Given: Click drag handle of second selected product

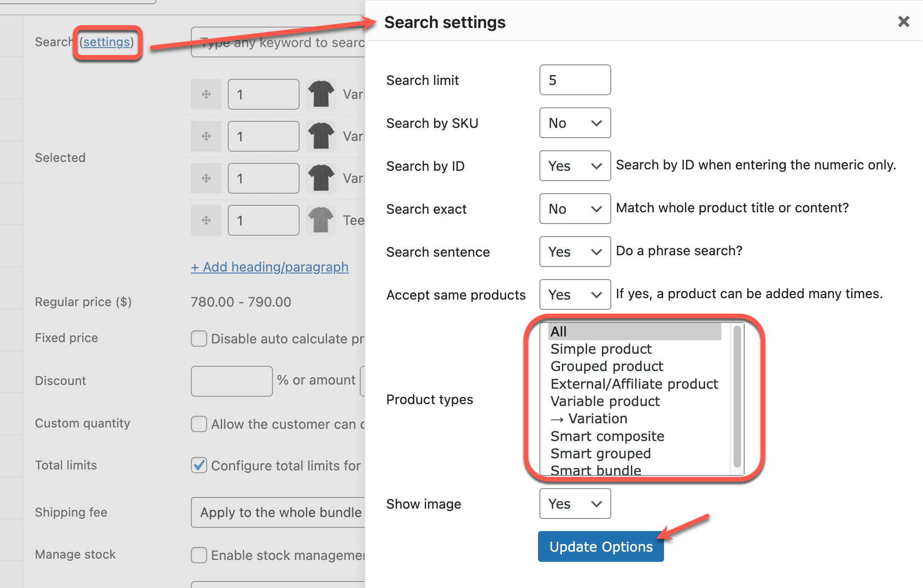Looking at the screenshot, I should (206, 136).
